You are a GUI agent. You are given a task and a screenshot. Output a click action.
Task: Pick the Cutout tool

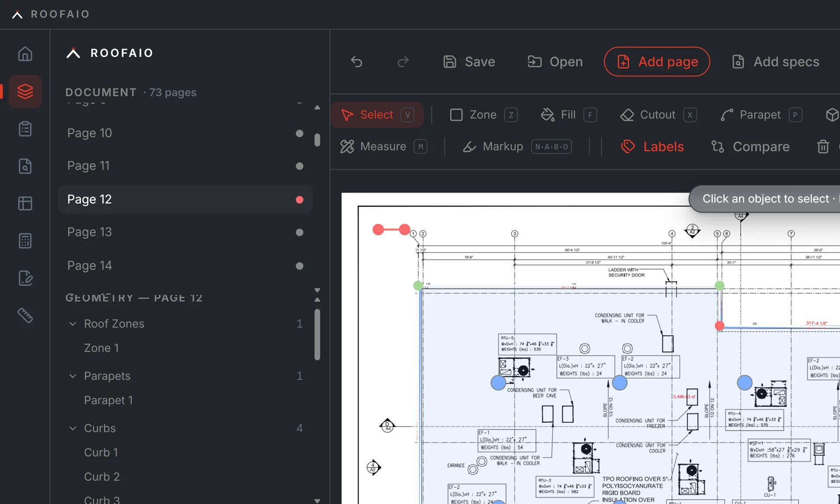pos(658,115)
